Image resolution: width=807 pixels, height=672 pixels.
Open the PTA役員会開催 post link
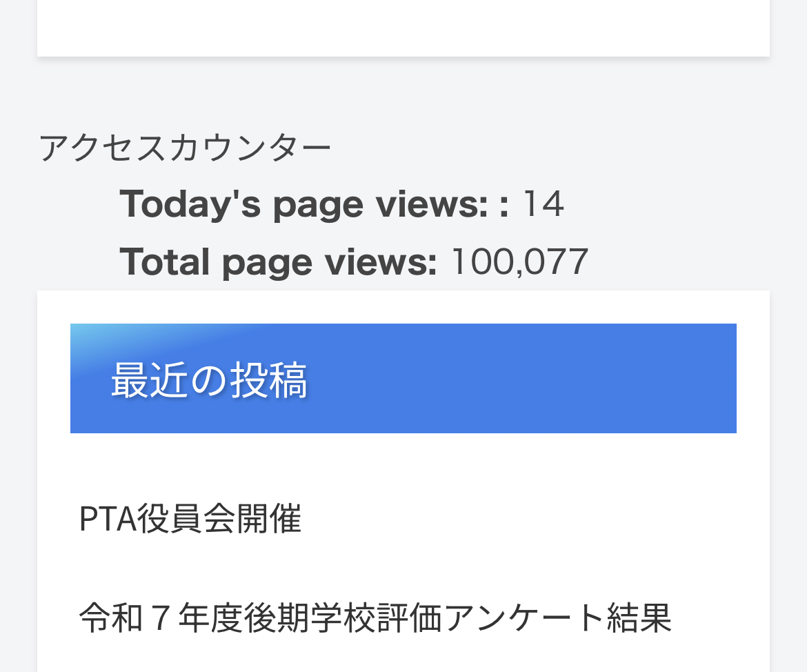(190, 519)
